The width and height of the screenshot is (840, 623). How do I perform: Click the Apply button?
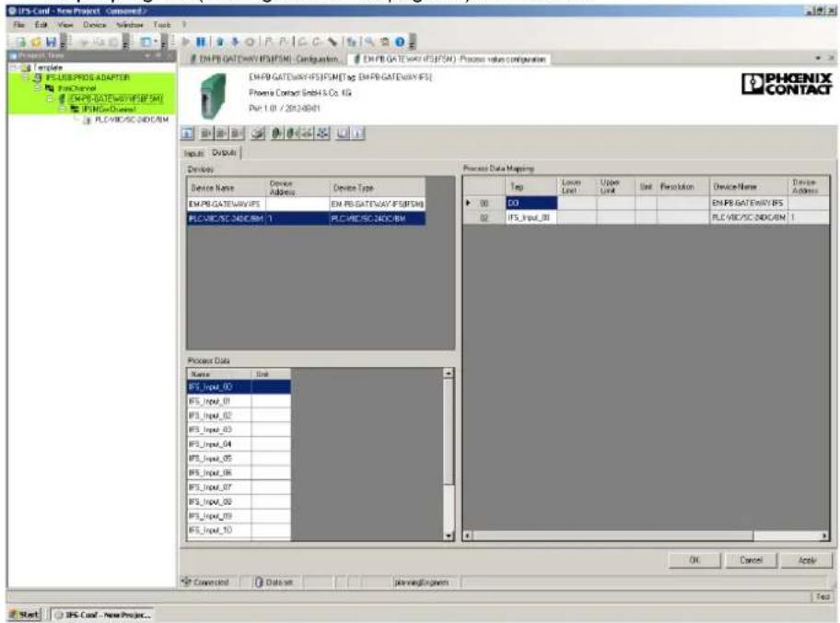[807, 560]
